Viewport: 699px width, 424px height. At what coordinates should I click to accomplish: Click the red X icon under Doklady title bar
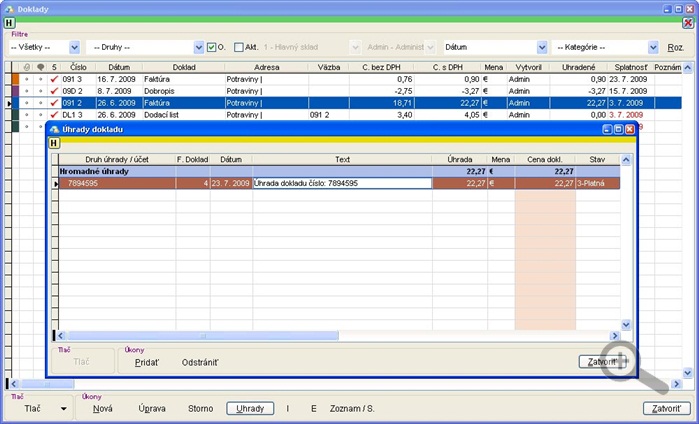[688, 23]
